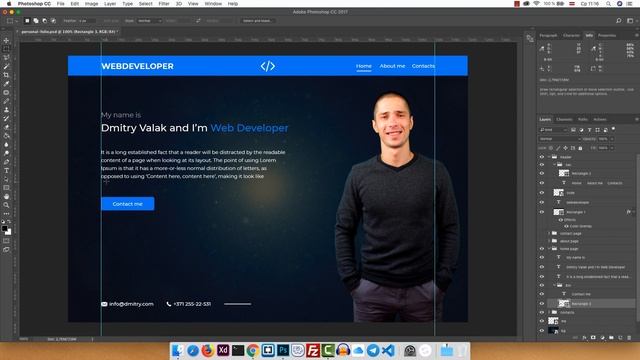Viewport: 640px width, 360px height.
Task: Open the Layer menu
Action: (110, 4)
